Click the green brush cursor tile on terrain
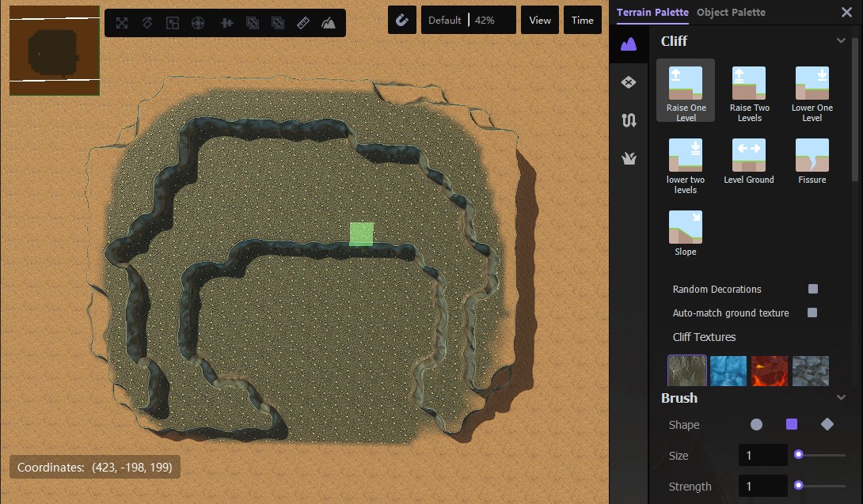Screen dimensions: 863x504 click(362, 234)
